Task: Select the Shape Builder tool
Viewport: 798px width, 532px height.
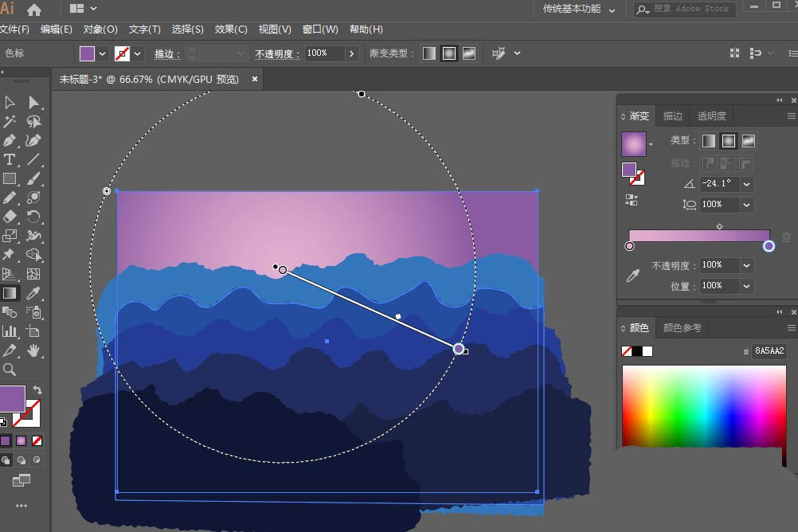Action: [33, 255]
